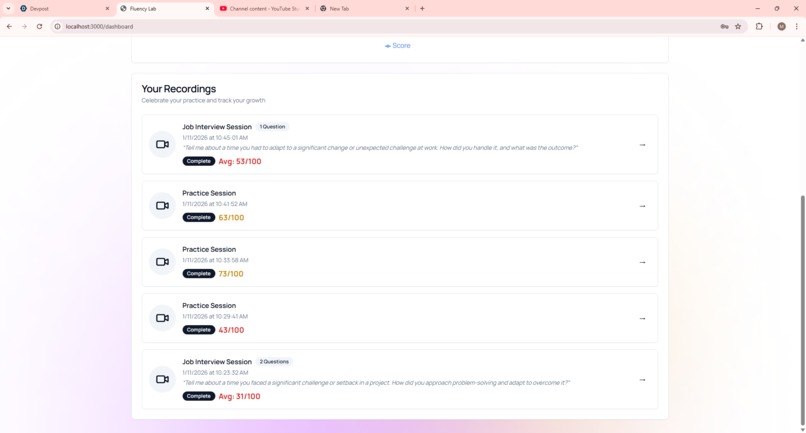Click the page vertical scrollbar thumb

802,310
